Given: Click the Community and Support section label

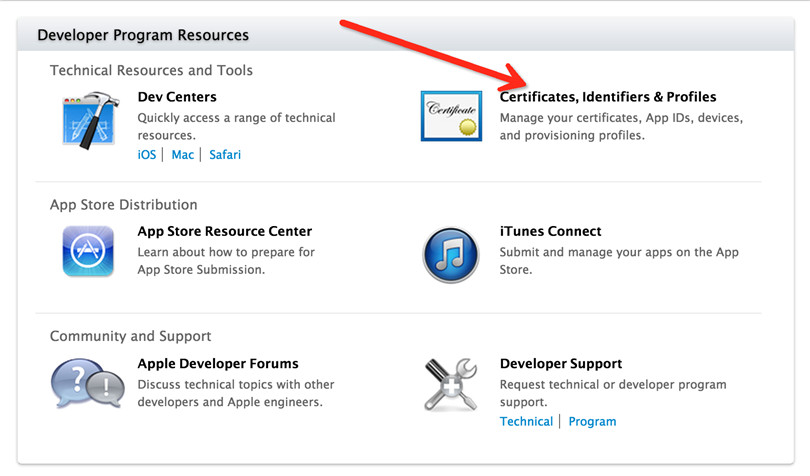Looking at the screenshot, I should 130,336.
